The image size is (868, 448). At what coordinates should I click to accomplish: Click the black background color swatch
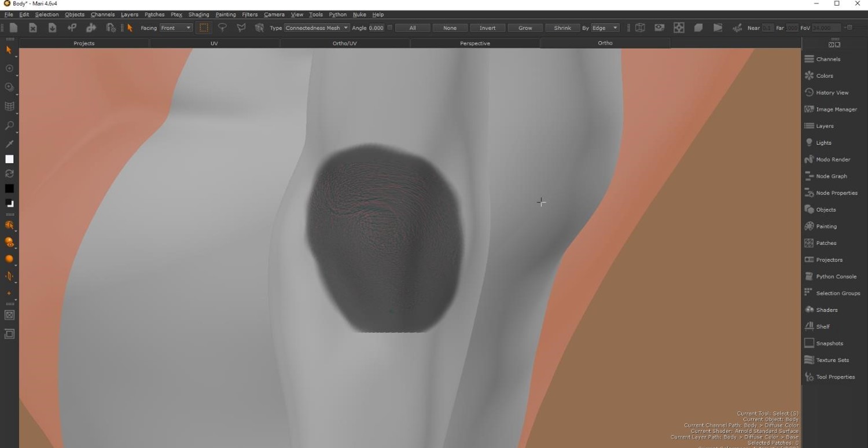[9, 189]
